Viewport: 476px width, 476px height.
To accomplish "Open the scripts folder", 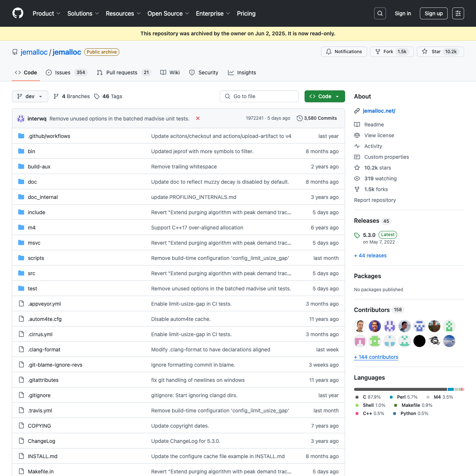I will pyautogui.click(x=36, y=258).
